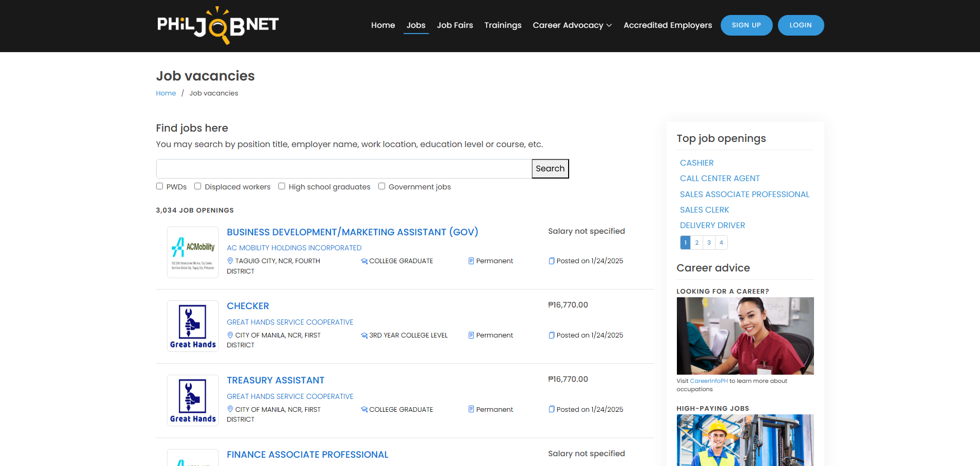
Task: Go to page 3 of top openings
Action: (709, 243)
